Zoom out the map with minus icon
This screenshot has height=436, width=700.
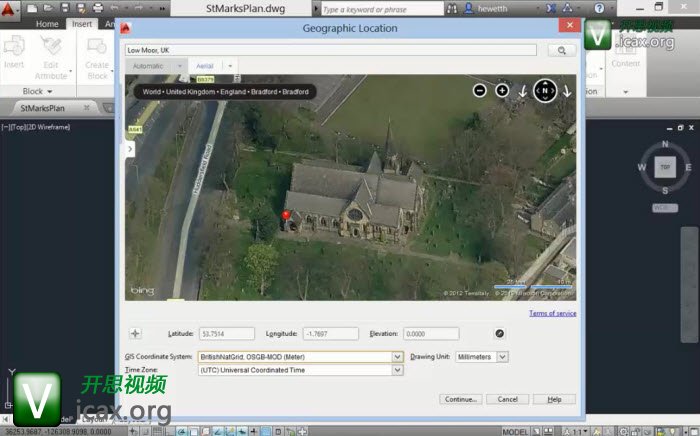point(480,90)
